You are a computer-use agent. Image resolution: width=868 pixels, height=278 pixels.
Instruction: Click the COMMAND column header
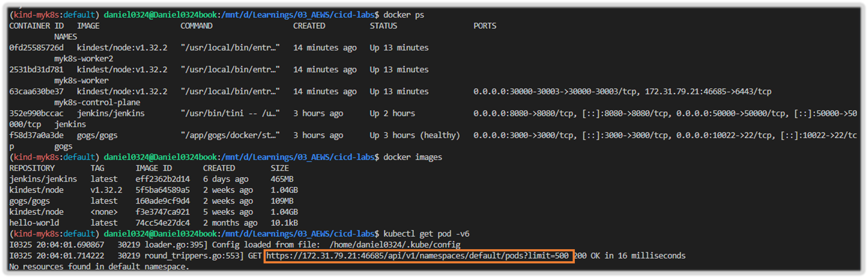pos(196,26)
